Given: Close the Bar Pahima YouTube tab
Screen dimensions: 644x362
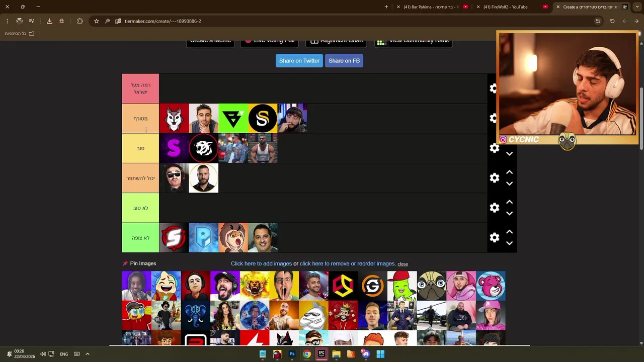Looking at the screenshot, I should tap(398, 7).
